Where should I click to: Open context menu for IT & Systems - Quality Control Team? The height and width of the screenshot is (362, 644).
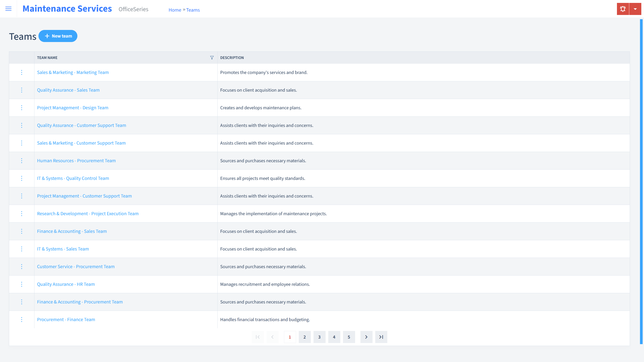pyautogui.click(x=22, y=178)
